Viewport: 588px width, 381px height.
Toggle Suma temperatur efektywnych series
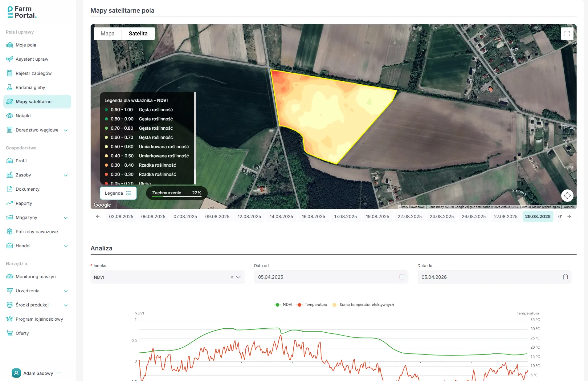point(363,305)
